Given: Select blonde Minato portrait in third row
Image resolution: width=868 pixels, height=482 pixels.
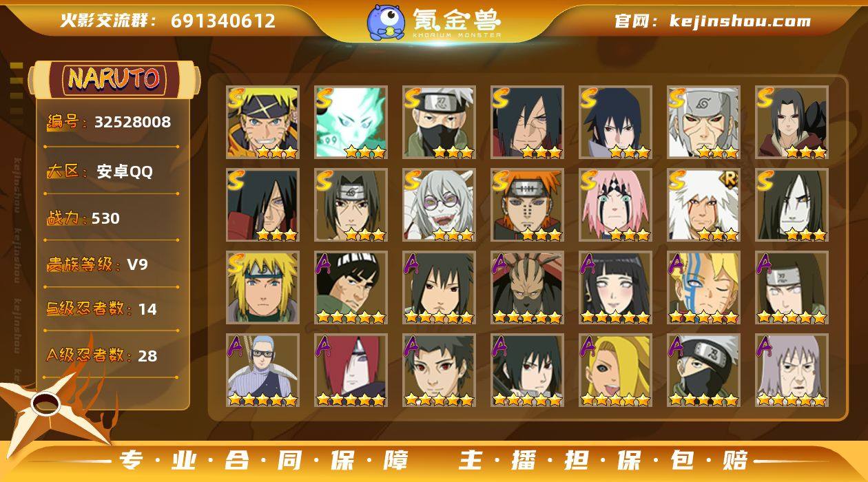Looking at the screenshot, I should tap(262, 288).
